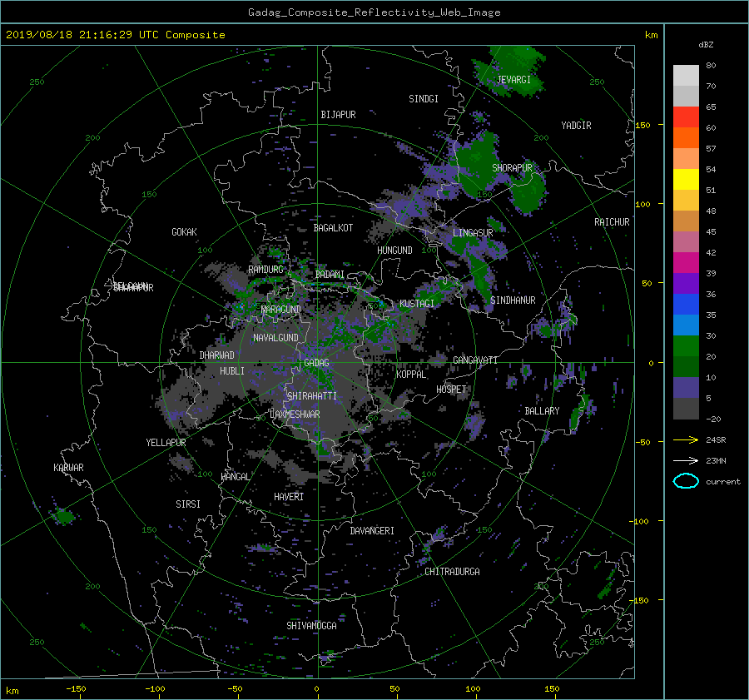
Task: Pick the purple 36-39 dBZ legend swatch
Action: click(686, 283)
